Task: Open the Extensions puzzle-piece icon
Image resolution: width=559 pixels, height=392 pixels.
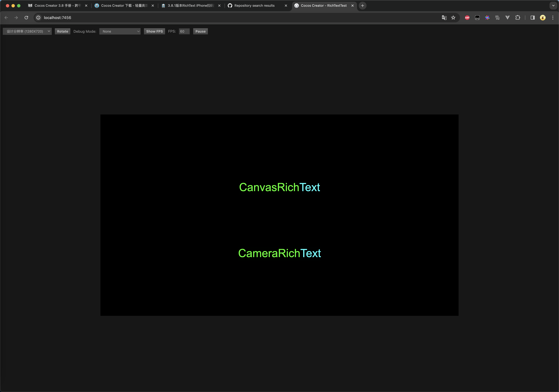Action: 518,17
